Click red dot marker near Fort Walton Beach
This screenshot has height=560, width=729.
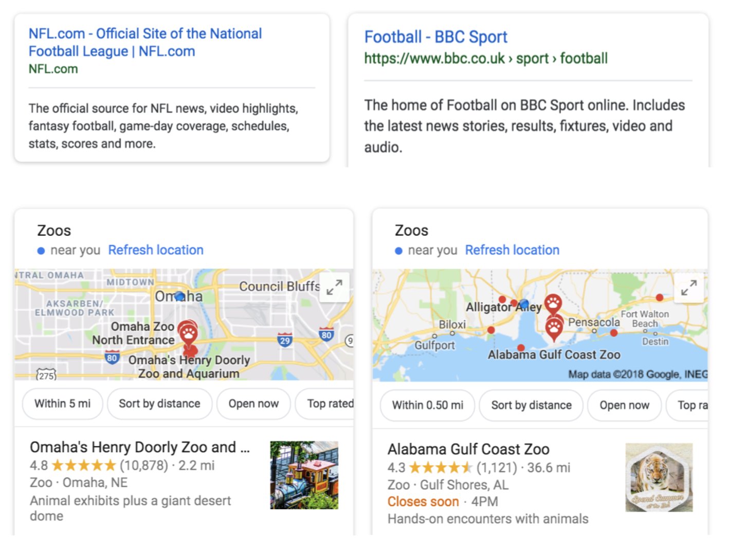point(614,333)
